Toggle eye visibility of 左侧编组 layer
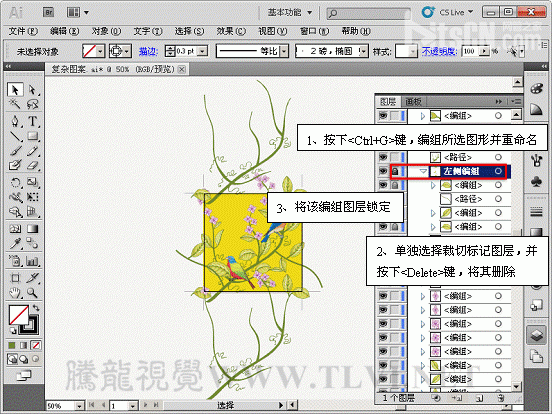Image resolution: width=552 pixels, height=414 pixels. click(383, 171)
